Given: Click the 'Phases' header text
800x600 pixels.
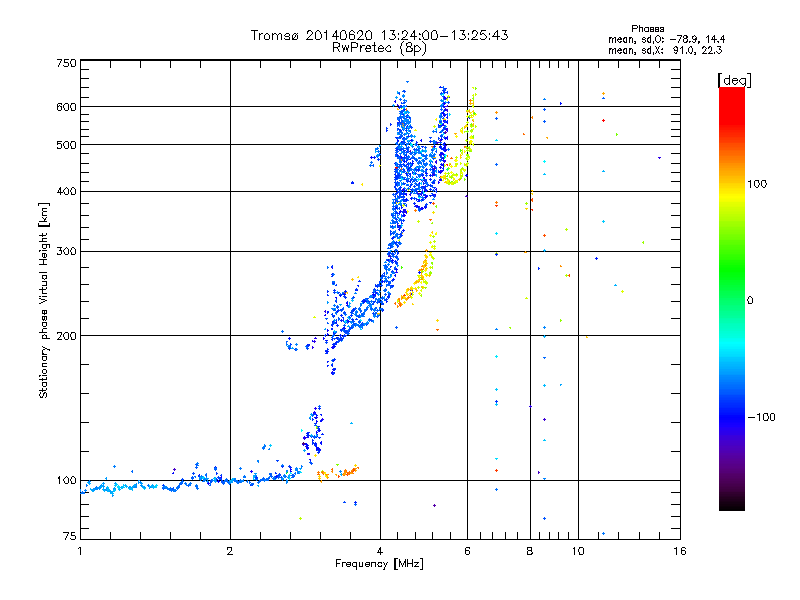Looking at the screenshot, I should [647, 29].
